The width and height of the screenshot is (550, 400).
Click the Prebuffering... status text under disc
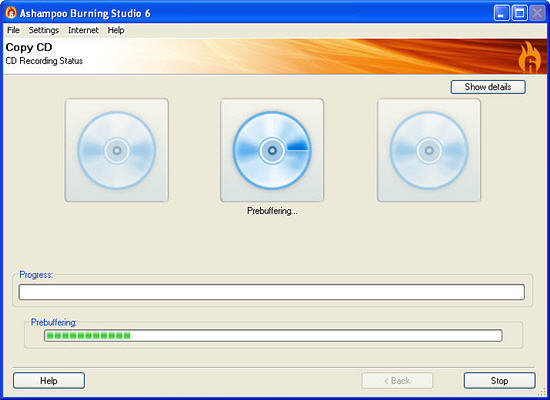272,211
